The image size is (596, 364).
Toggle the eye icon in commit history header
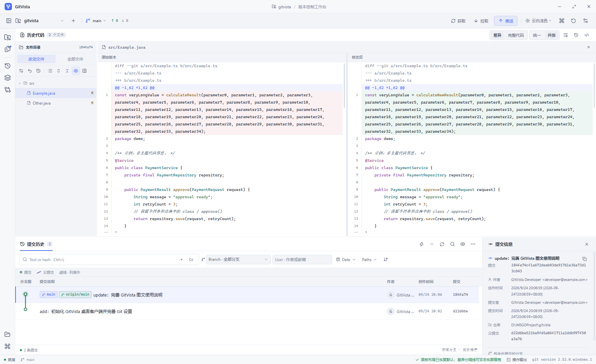point(463,244)
